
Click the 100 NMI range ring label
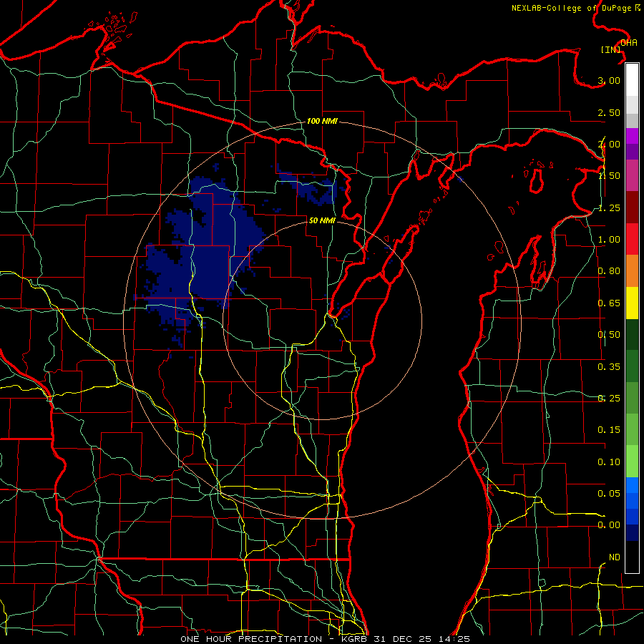point(322,121)
